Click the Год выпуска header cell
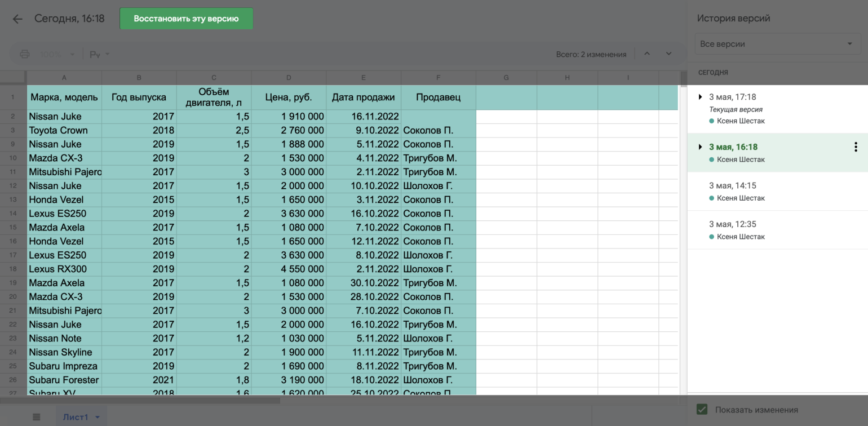Image resolution: width=868 pixels, height=426 pixels. click(139, 97)
